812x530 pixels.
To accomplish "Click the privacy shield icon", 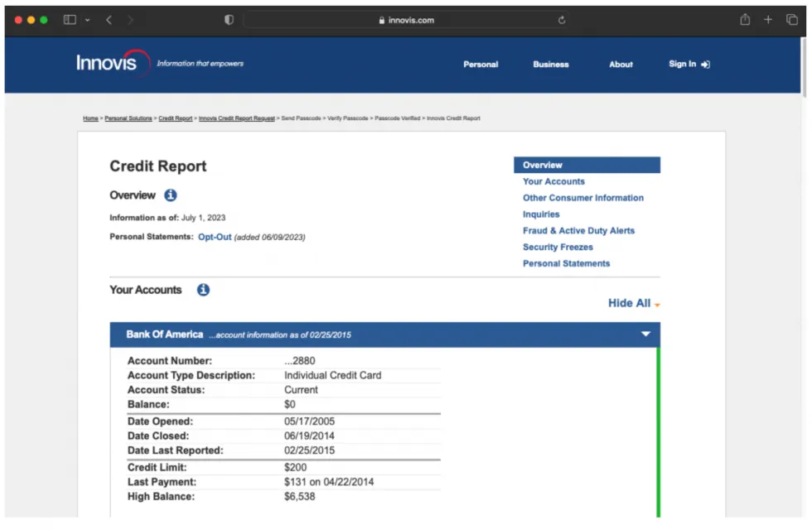I will [230, 21].
